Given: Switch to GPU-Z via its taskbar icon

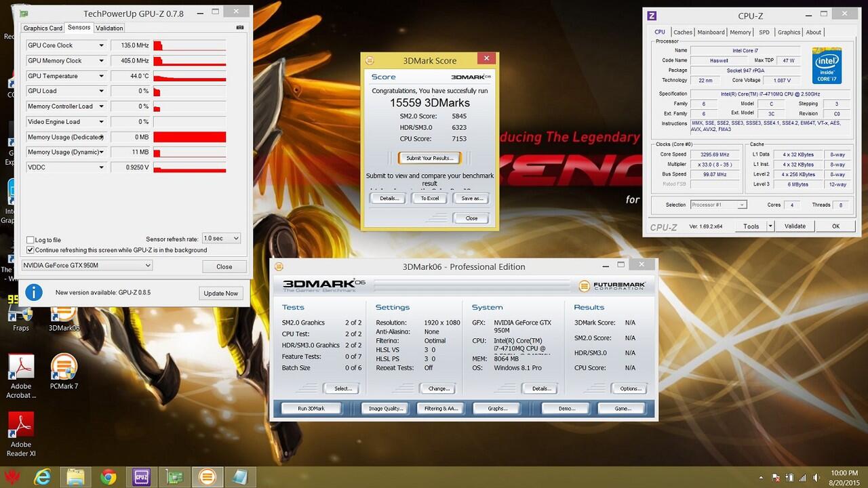Looking at the screenshot, I should [174, 477].
